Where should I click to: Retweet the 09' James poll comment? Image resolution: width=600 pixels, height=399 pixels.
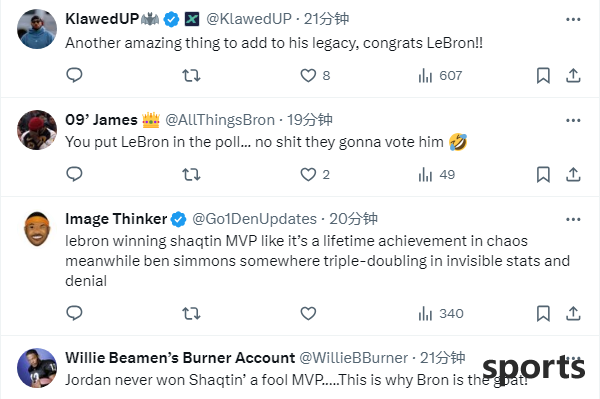191,174
